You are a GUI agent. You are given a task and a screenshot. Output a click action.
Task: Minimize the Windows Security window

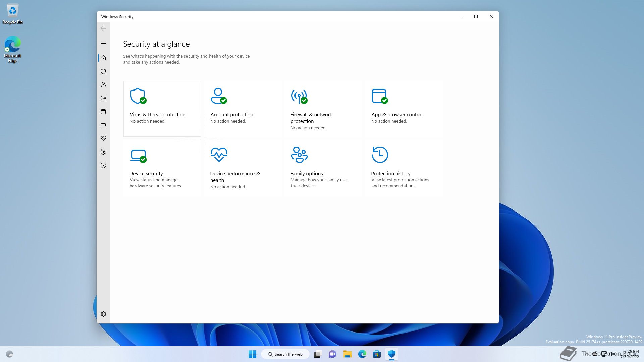click(x=461, y=16)
